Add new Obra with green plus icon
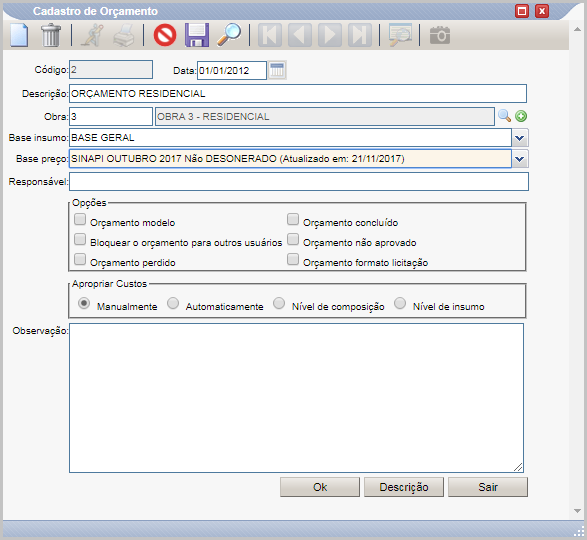The height and width of the screenshot is (540, 587). pyautogui.click(x=521, y=116)
